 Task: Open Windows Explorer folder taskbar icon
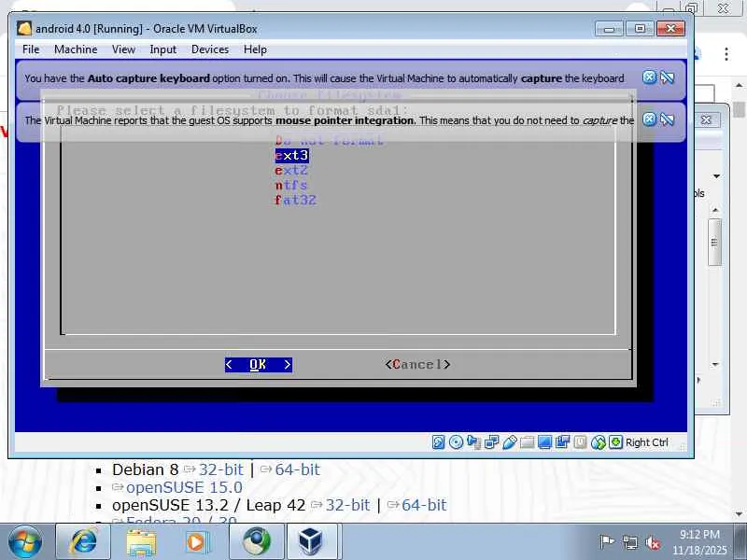141,542
